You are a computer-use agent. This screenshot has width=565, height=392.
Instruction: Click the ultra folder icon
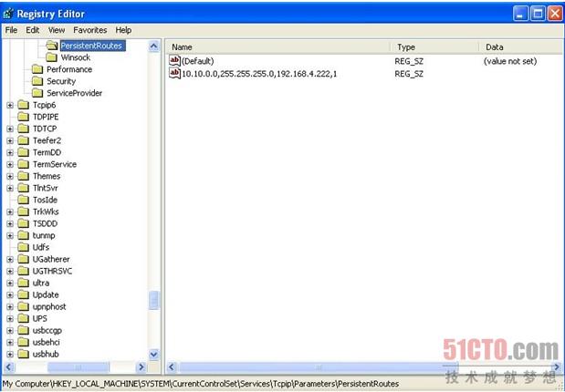point(24,283)
